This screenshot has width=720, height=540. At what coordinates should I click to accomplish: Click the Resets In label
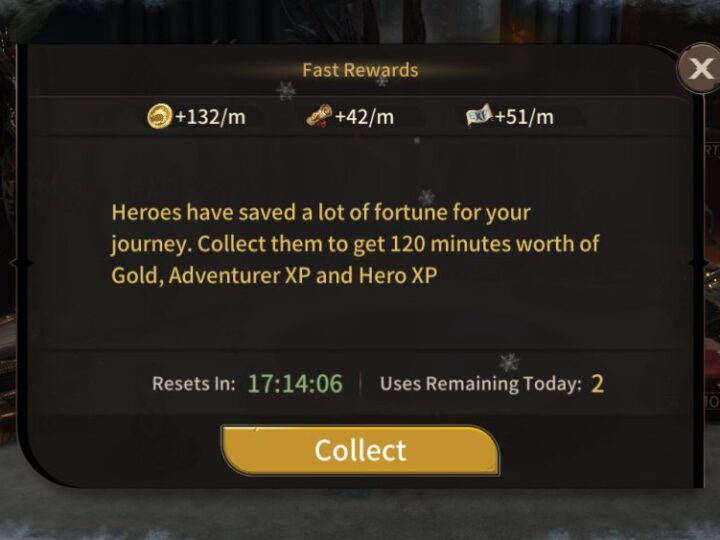(x=193, y=384)
